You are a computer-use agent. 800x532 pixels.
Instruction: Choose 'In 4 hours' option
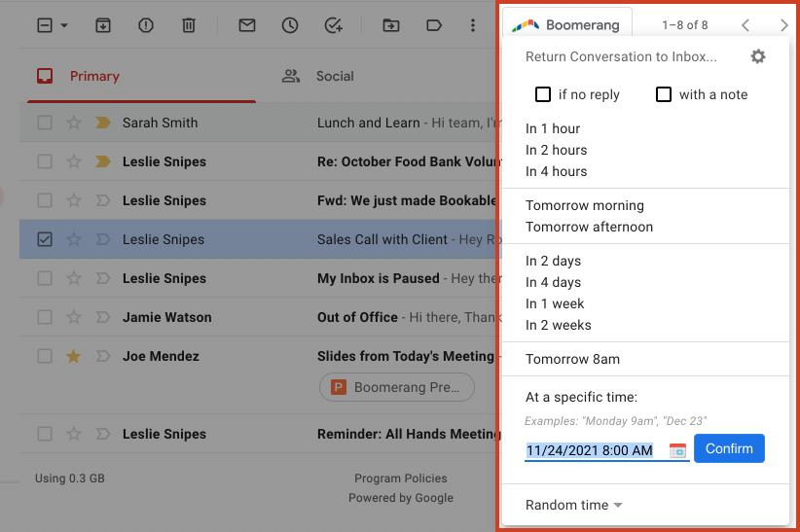click(x=556, y=171)
